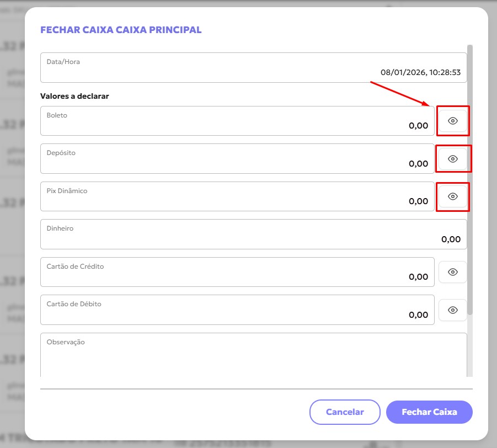Select the Pix Dinâmico amount field
The width and height of the screenshot is (497, 448).
pyautogui.click(x=237, y=197)
